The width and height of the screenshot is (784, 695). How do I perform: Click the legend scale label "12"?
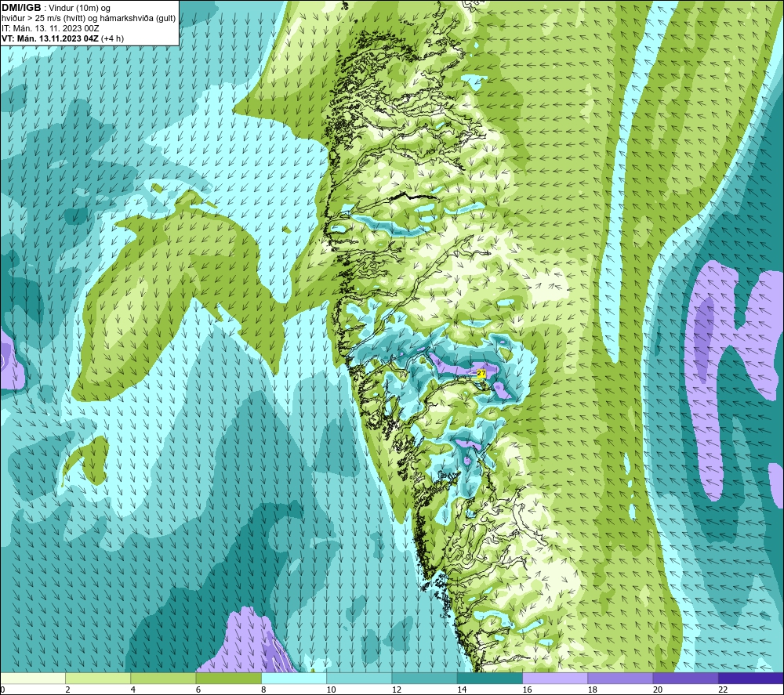click(x=397, y=690)
